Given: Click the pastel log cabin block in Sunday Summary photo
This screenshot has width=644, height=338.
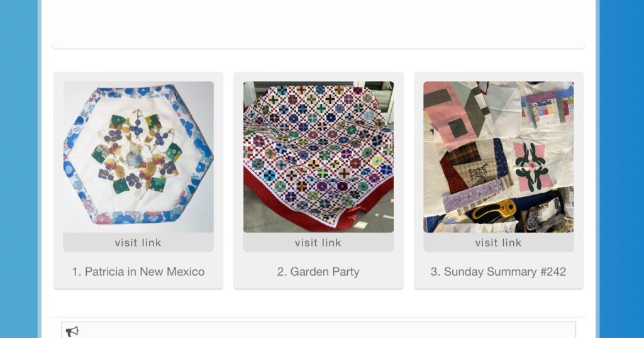Looking at the screenshot, I should point(548,106).
